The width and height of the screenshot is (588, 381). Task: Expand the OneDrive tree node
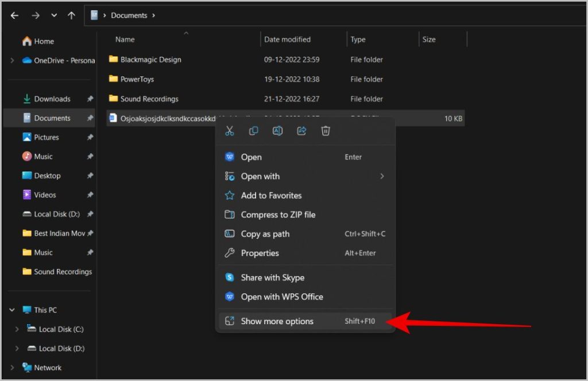(13, 60)
